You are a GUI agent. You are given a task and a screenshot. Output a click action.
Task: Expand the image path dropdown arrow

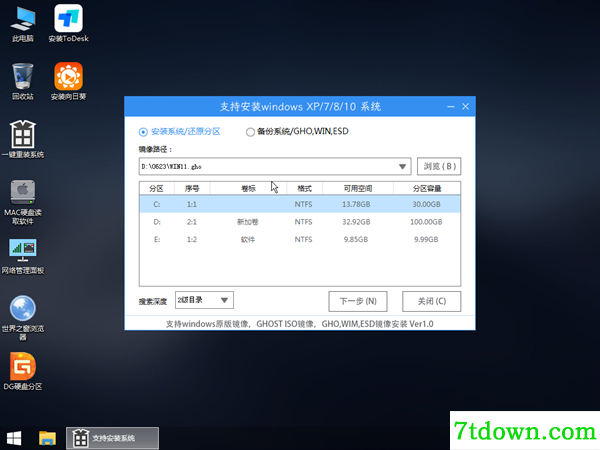coord(402,166)
